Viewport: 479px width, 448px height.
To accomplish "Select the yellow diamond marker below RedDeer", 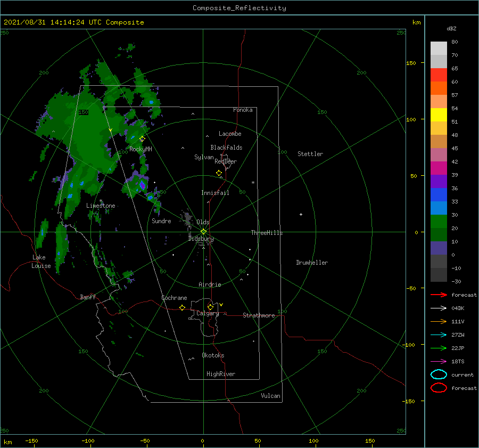I will (x=219, y=173).
